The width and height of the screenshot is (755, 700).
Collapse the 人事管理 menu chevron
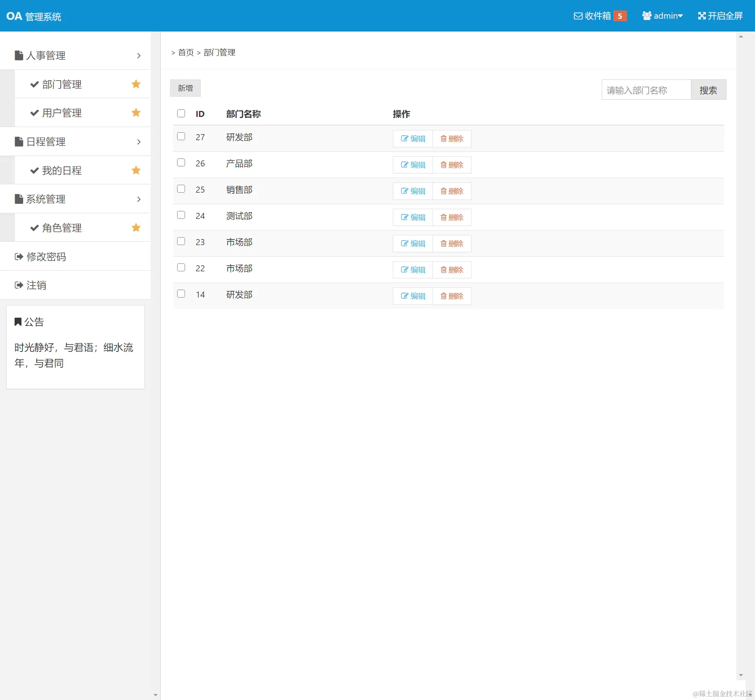(139, 56)
